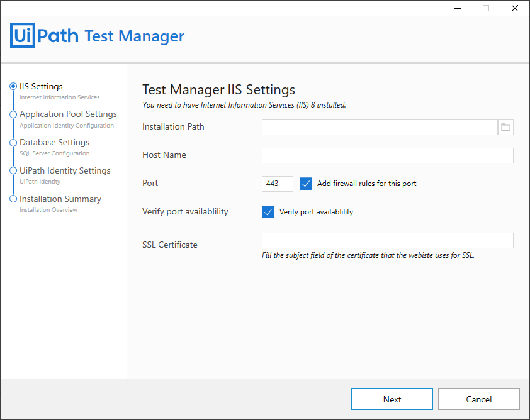The image size is (530, 420).
Task: Select the Database Settings step circle
Action: click(x=13, y=143)
